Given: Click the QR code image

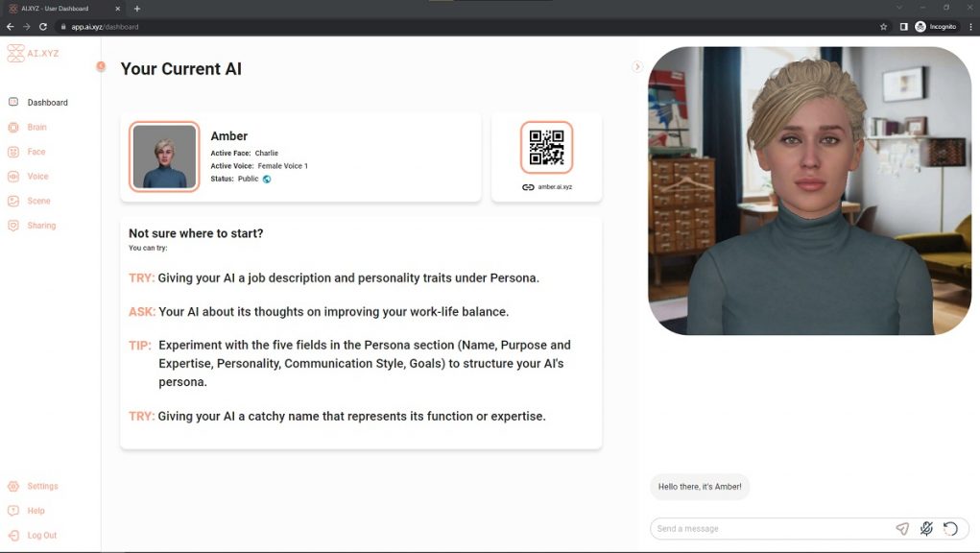Looking at the screenshot, I should [546, 147].
